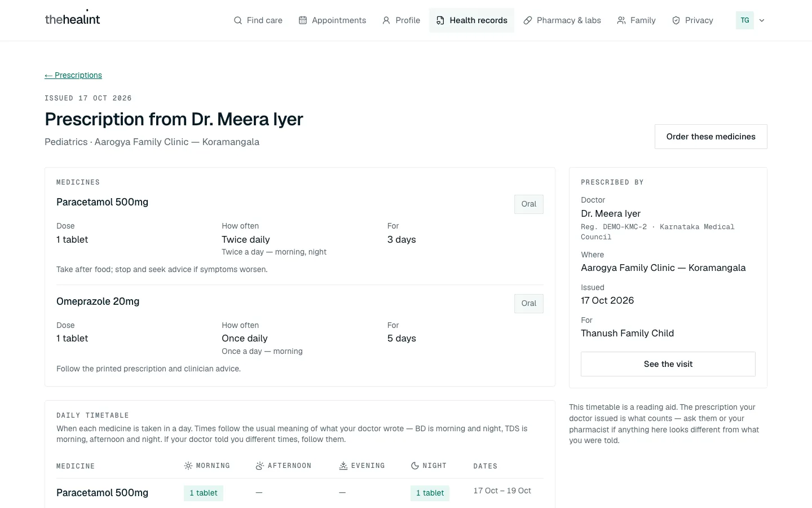Click sidebar clinic name Aarogya Family Clinic — Koramangala
Viewport: 812px width, 508px height.
(x=663, y=268)
